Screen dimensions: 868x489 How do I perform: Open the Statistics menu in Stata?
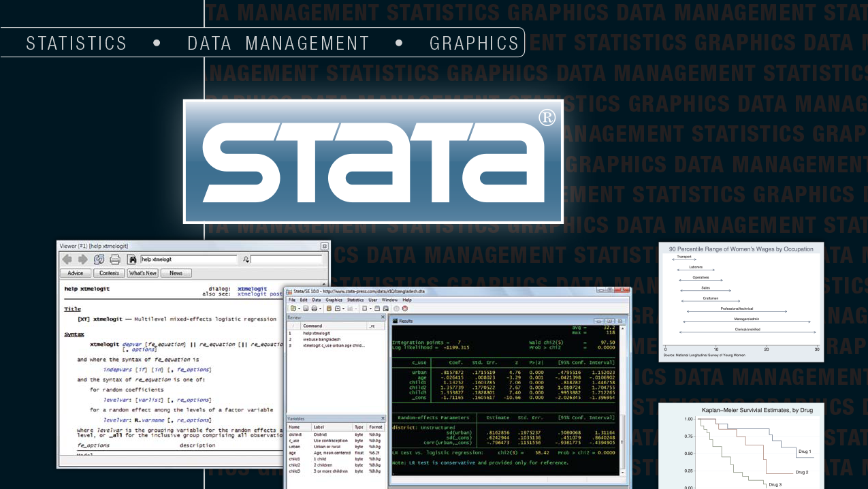pos(355,300)
